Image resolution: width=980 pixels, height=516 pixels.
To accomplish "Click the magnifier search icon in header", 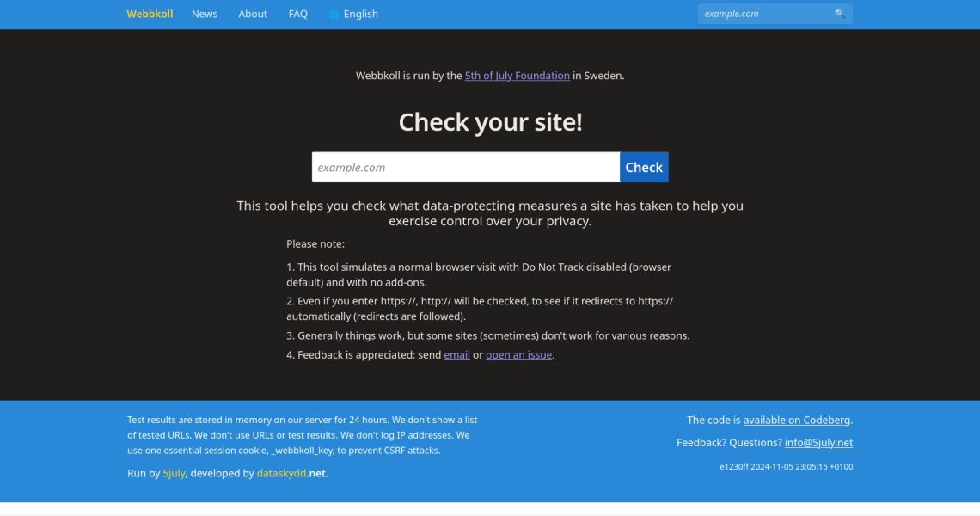I will pos(839,14).
